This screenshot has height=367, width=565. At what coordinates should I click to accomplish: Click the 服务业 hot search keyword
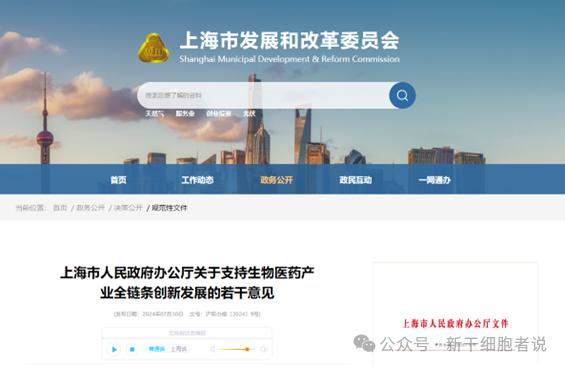tap(185, 114)
